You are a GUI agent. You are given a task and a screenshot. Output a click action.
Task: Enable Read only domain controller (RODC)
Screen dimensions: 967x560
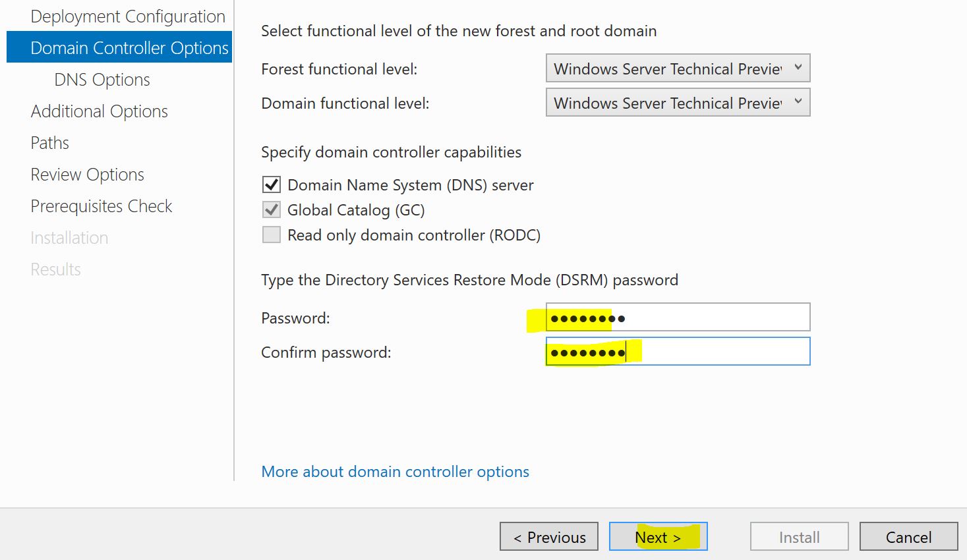272,235
